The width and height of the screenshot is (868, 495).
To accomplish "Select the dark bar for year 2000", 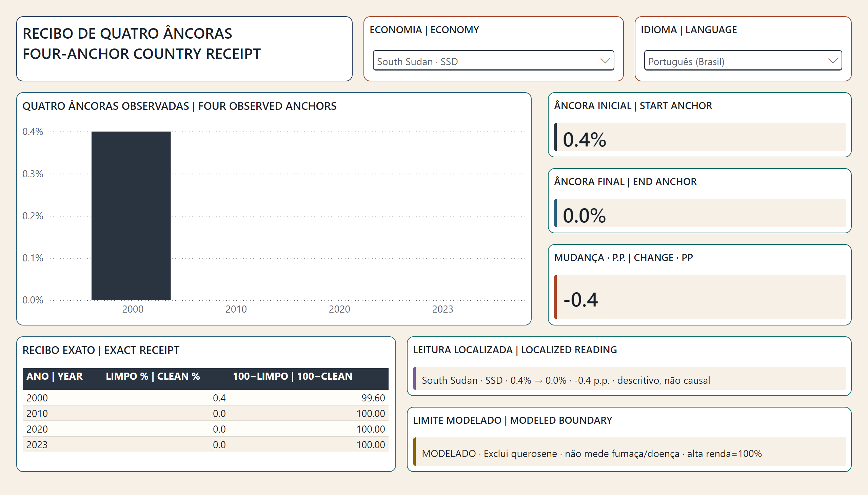I will (131, 216).
